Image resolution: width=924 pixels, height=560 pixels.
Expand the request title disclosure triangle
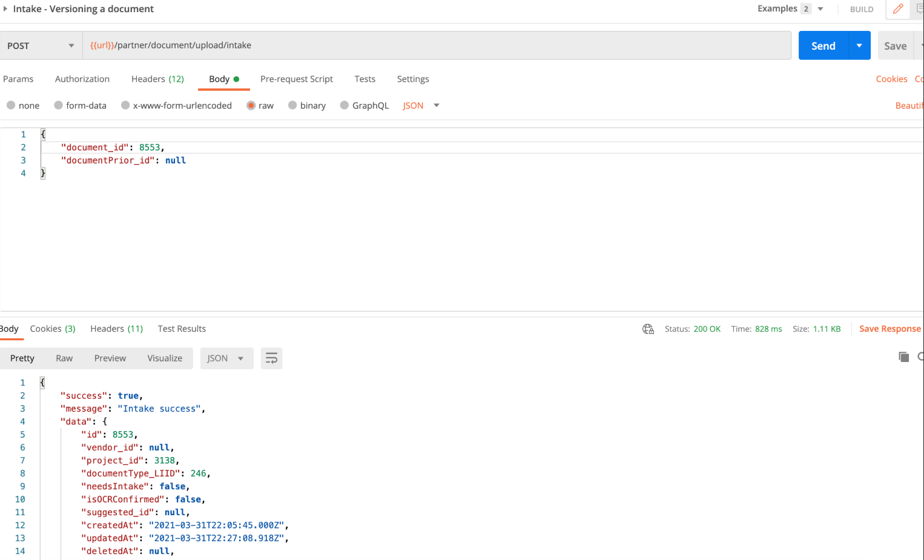pos(5,9)
